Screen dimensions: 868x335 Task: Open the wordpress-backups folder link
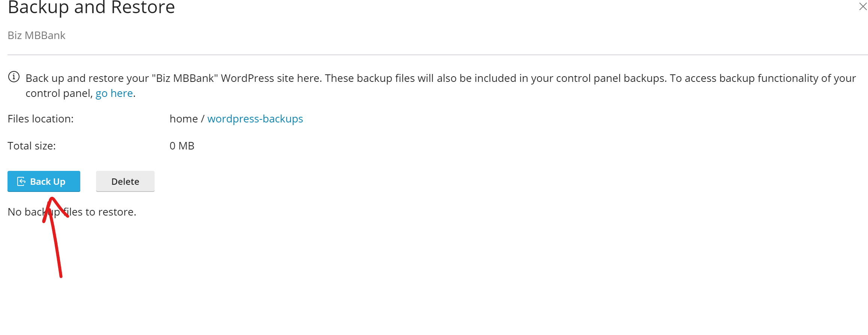(x=255, y=119)
